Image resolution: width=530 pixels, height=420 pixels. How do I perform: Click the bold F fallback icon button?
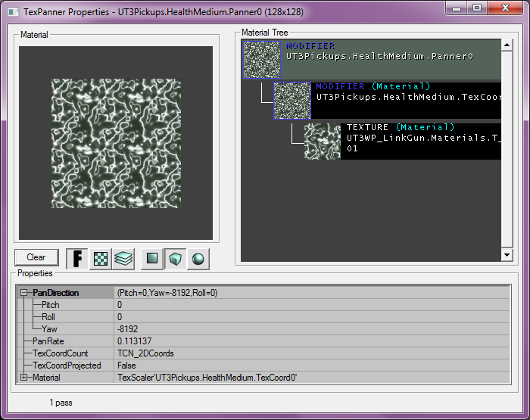76,258
